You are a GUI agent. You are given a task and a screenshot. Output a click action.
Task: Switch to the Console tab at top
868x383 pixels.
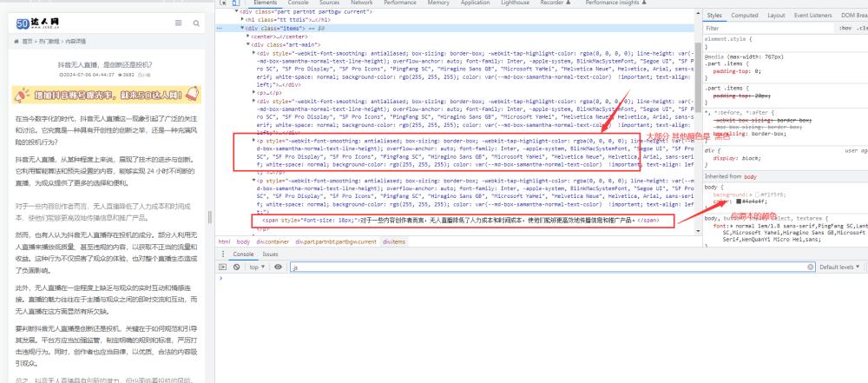[299, 3]
